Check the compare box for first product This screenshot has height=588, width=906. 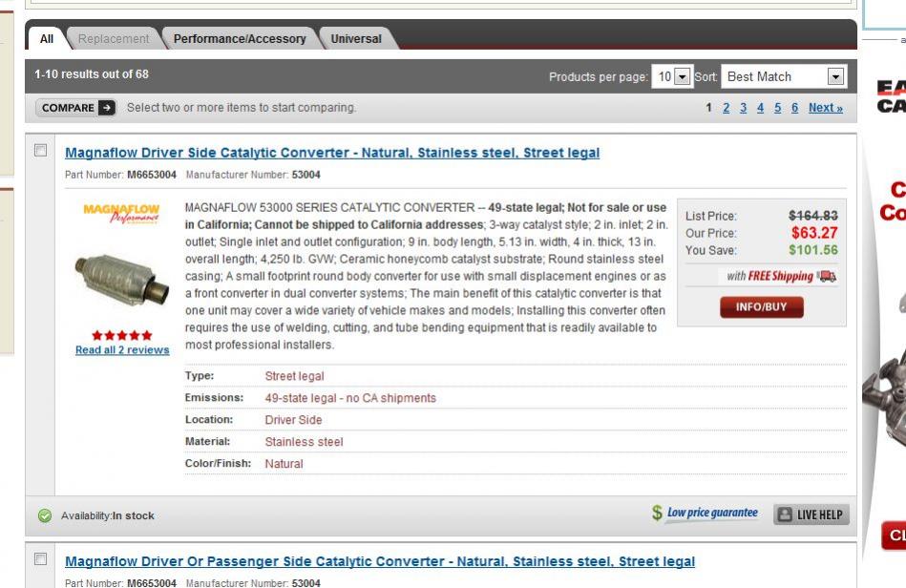[x=40, y=152]
